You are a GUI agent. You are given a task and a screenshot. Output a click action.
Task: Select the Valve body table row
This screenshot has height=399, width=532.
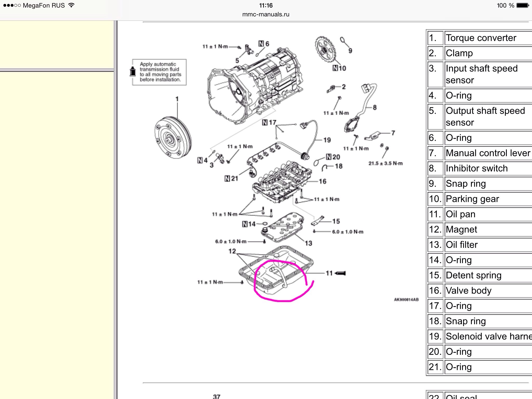tap(468, 291)
